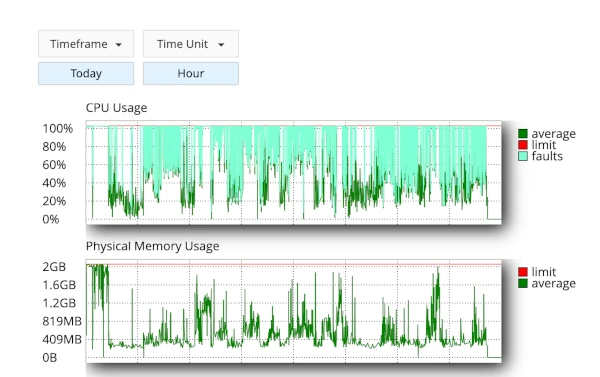Click the 2GB label on memory axis
This screenshot has width=600, height=377.
pos(54,267)
